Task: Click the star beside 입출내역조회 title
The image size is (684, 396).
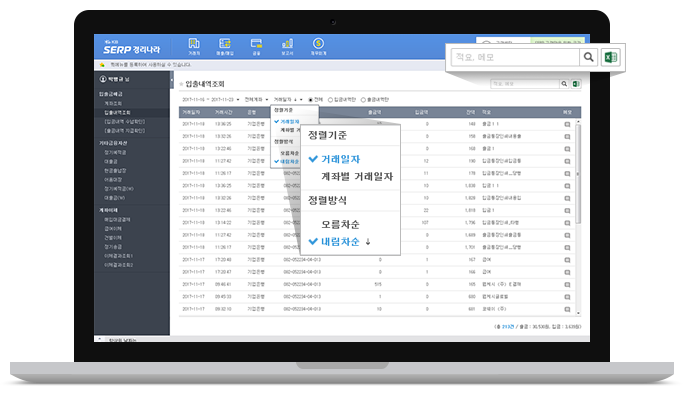Action: [x=181, y=84]
